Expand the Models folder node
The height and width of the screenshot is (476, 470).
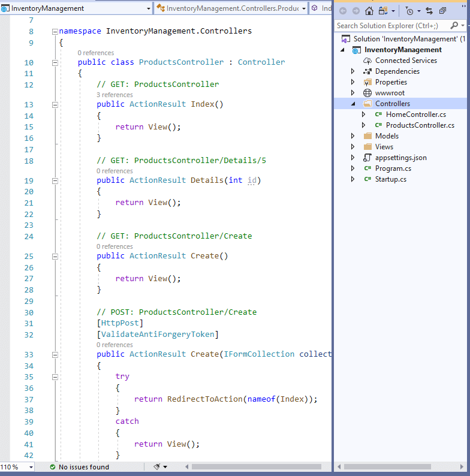[353, 136]
